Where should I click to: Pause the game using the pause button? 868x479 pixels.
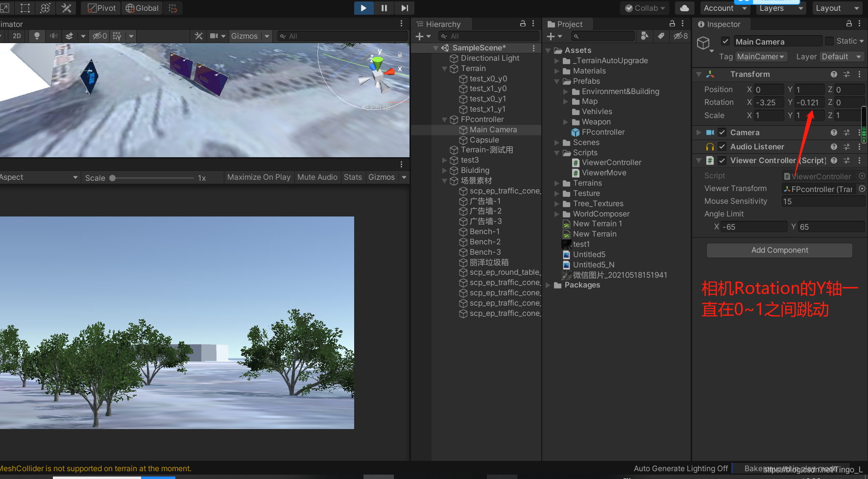click(384, 8)
